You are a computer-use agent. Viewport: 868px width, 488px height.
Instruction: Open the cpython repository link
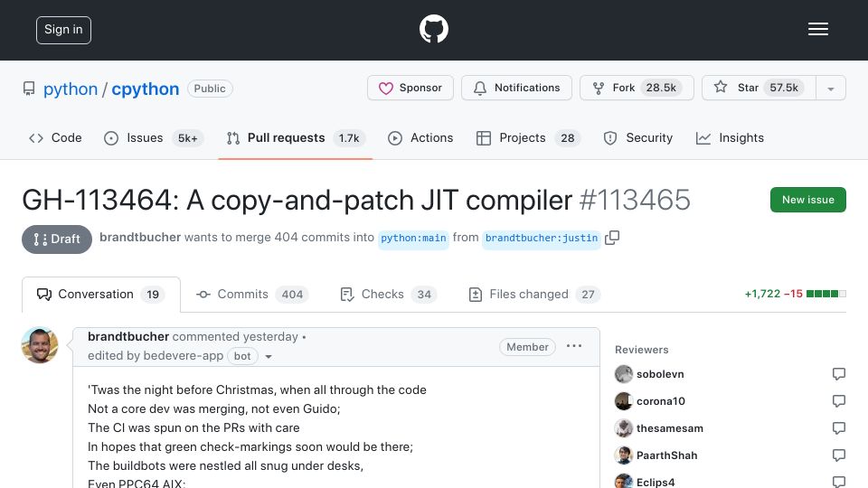pyautogui.click(x=145, y=89)
